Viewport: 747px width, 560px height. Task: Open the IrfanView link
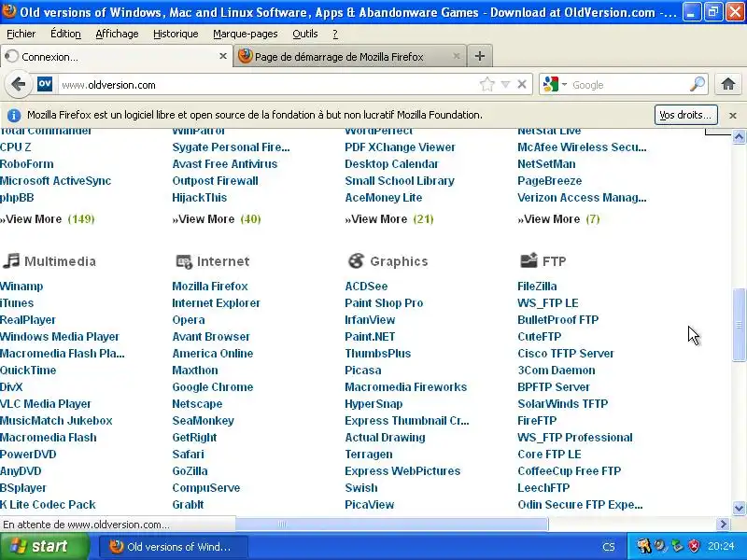pos(370,320)
